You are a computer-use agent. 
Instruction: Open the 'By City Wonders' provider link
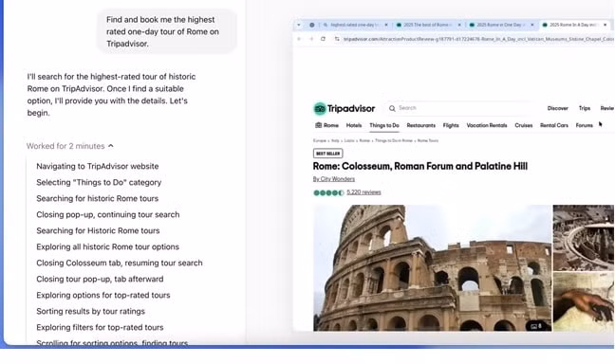tap(334, 179)
